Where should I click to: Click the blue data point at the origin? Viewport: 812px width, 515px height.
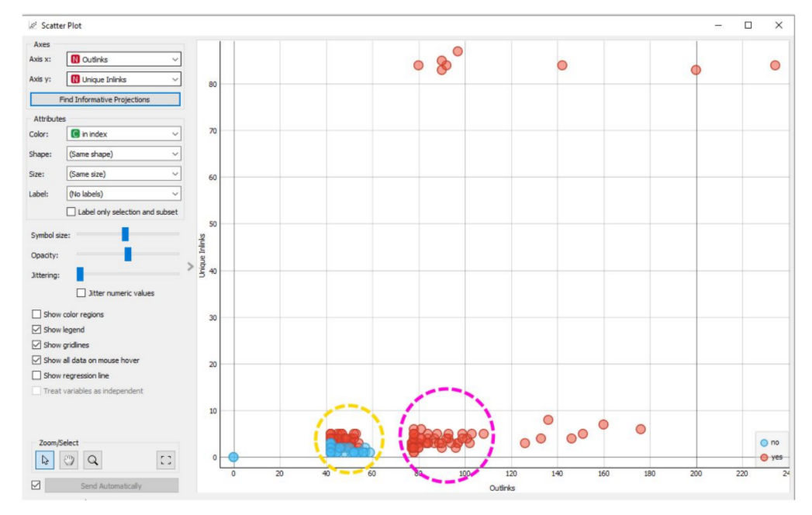point(233,457)
